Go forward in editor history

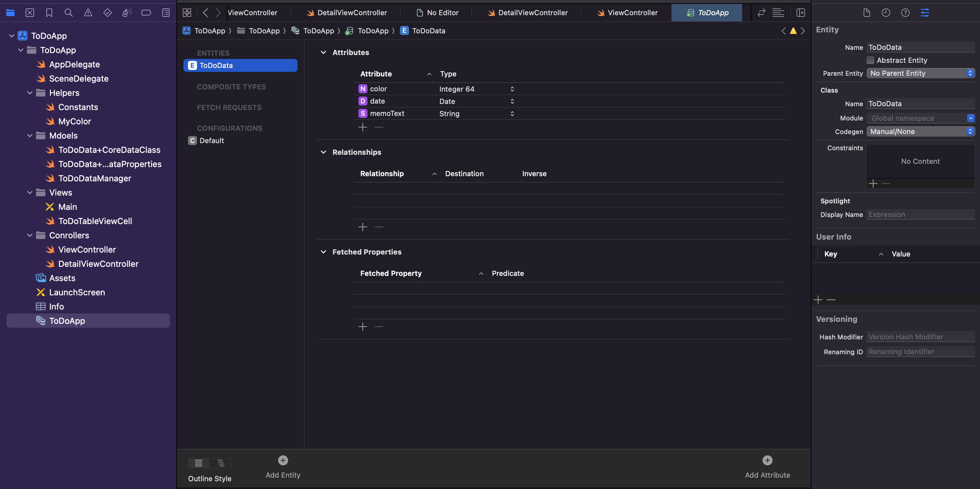tap(218, 13)
